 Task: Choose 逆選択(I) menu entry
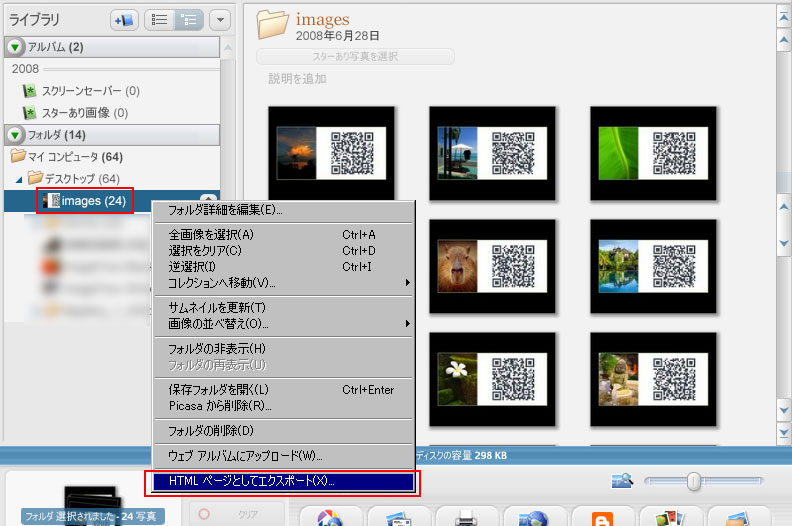coord(283,267)
